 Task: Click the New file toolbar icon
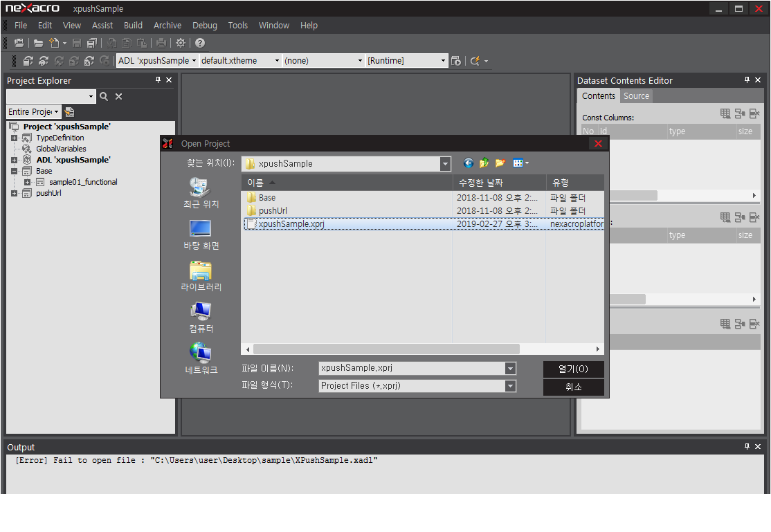(54, 44)
